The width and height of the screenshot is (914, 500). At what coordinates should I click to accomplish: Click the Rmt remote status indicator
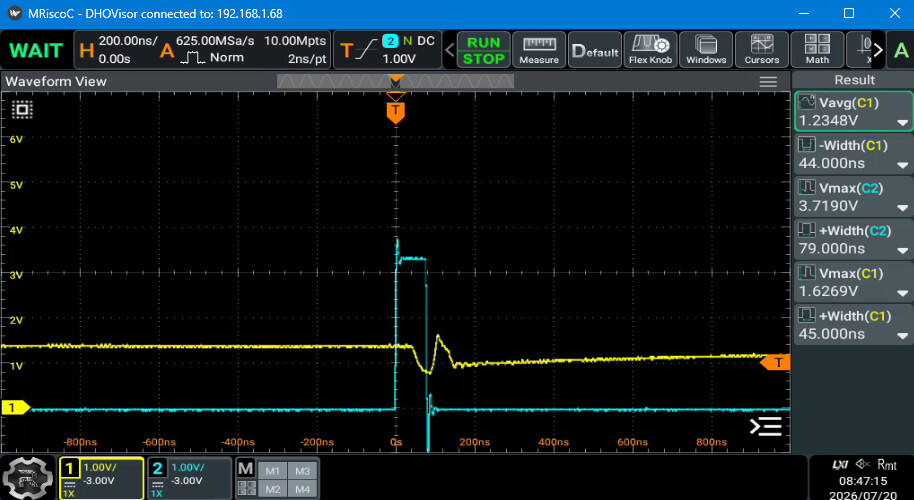tap(887, 464)
